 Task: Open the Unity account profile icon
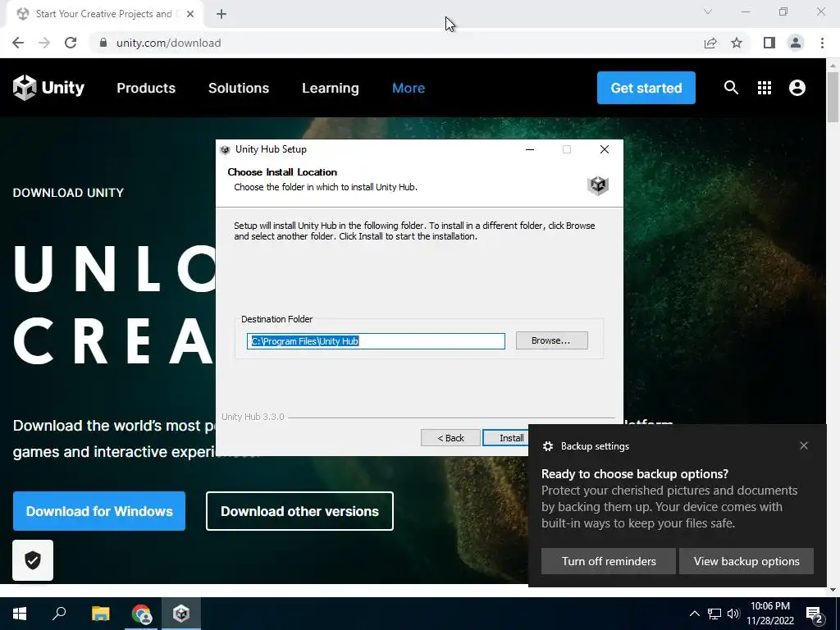pyautogui.click(x=797, y=87)
